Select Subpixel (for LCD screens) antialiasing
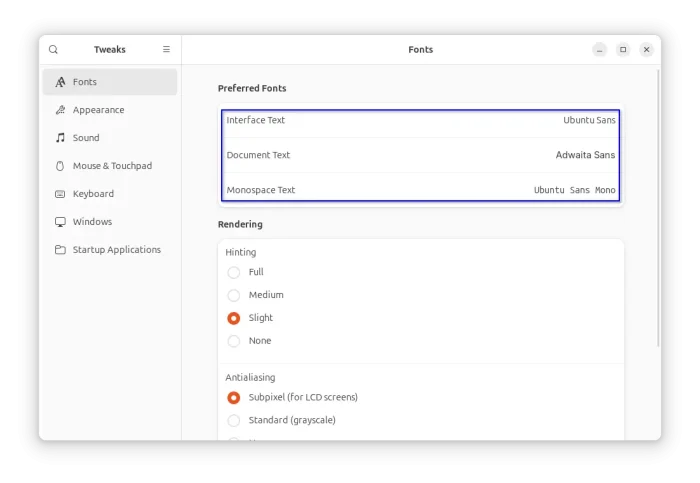Screen dimensions: 700x483 [x=233, y=397]
